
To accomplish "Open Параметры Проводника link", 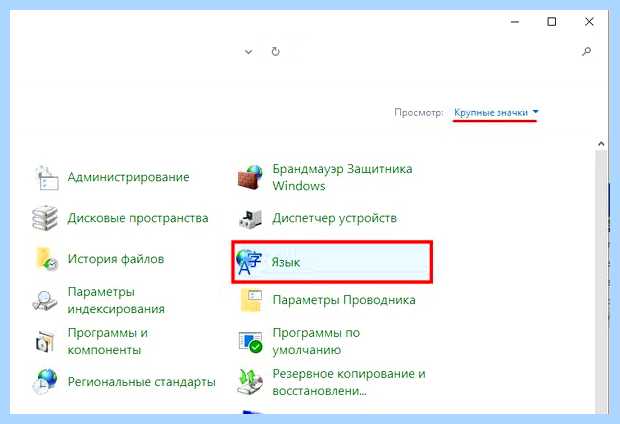I will pyautogui.click(x=344, y=300).
